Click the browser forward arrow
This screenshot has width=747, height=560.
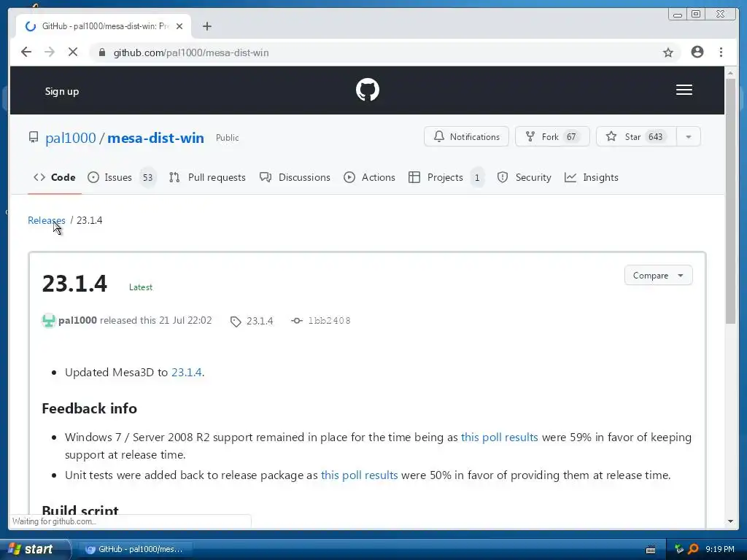point(50,52)
